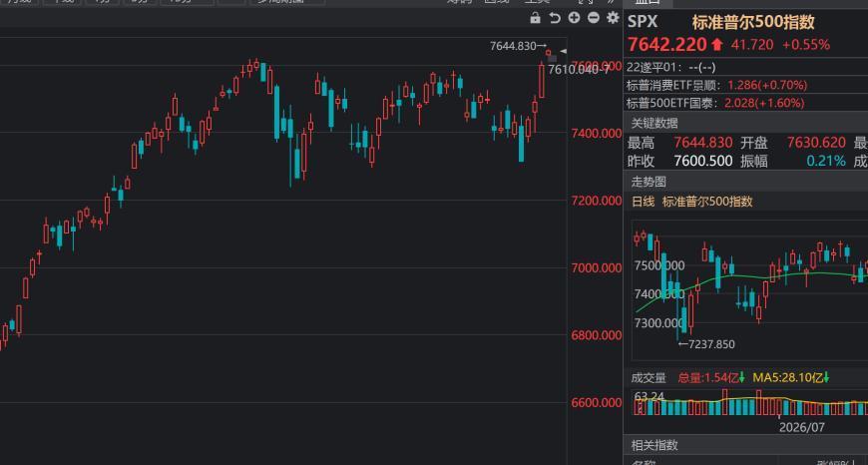Image resolution: width=868 pixels, height=465 pixels.
Task: Click the 7200.000 price axis label
Action: click(x=597, y=201)
